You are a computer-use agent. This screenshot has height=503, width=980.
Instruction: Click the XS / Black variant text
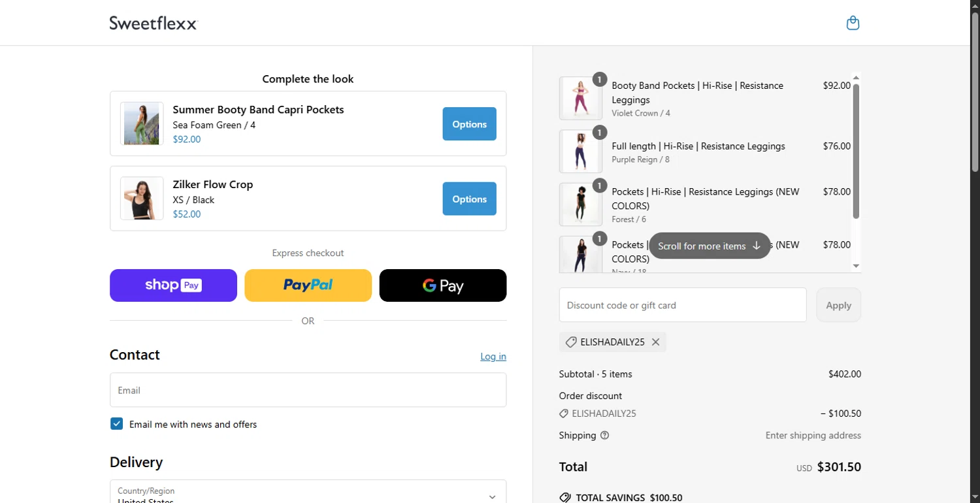193,200
